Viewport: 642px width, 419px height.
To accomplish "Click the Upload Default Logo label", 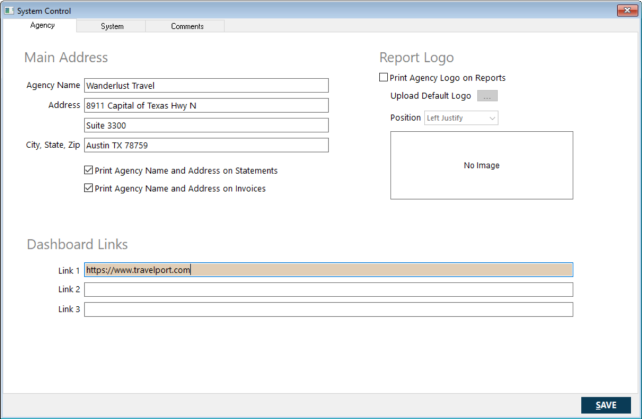I will click(431, 96).
